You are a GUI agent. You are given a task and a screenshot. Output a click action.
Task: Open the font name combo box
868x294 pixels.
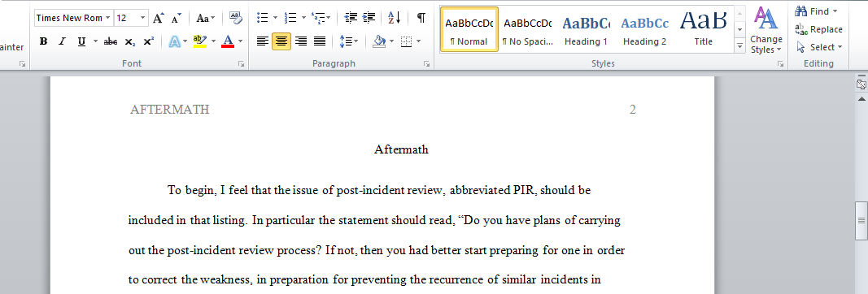tap(74, 18)
